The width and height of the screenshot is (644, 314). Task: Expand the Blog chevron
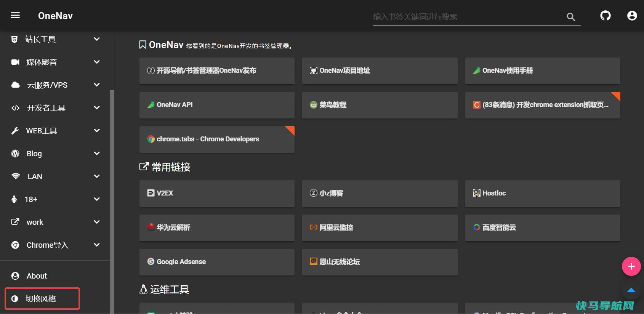click(97, 154)
